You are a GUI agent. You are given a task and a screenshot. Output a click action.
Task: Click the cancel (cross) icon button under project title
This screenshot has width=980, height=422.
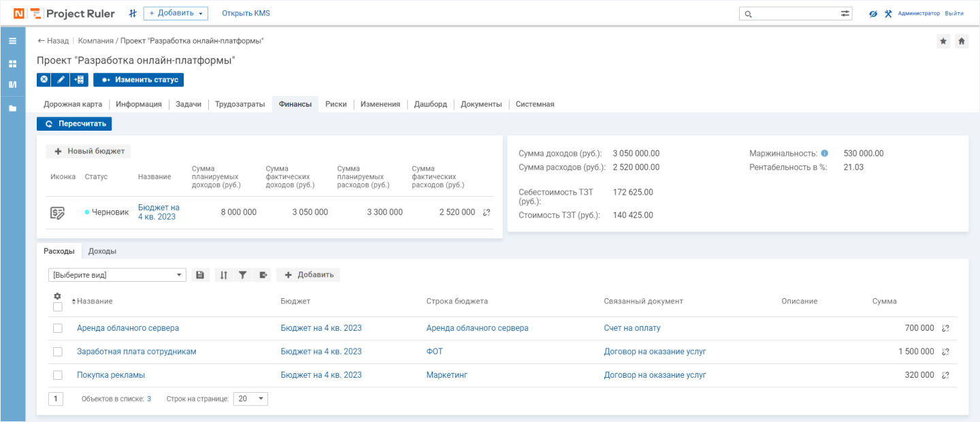pos(44,80)
